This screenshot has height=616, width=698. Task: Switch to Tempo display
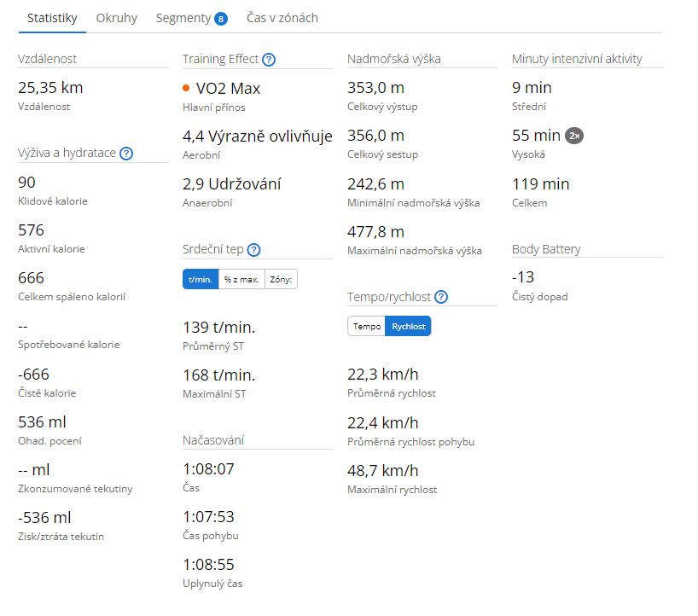367,326
